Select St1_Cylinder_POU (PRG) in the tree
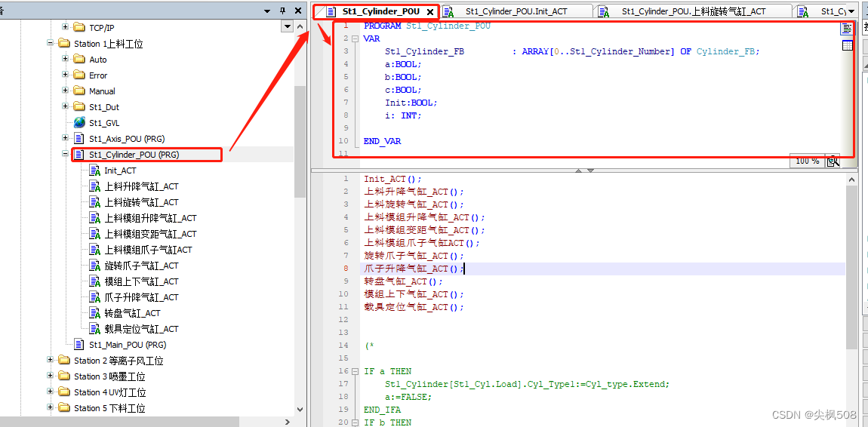The width and height of the screenshot is (868, 427). (x=134, y=155)
